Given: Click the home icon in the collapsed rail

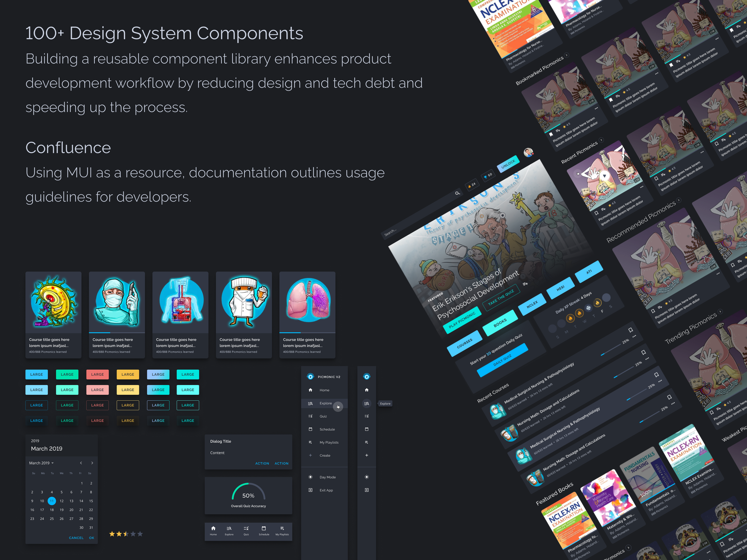Looking at the screenshot, I should [366, 390].
